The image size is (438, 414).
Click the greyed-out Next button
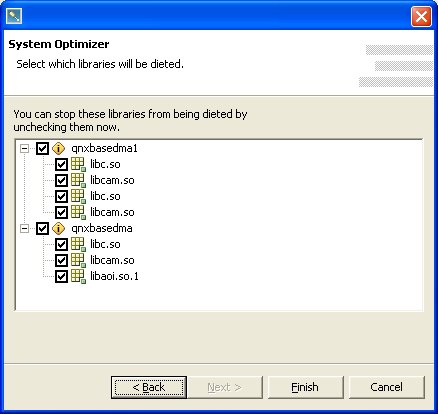click(x=225, y=387)
